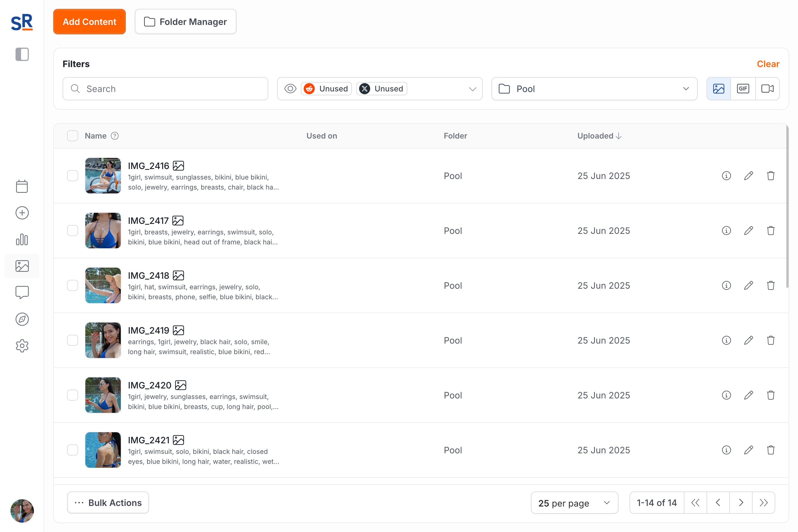This screenshot has height=532, width=798.
Task: Check the IMG_2417 row checkbox
Action: coord(73,231)
